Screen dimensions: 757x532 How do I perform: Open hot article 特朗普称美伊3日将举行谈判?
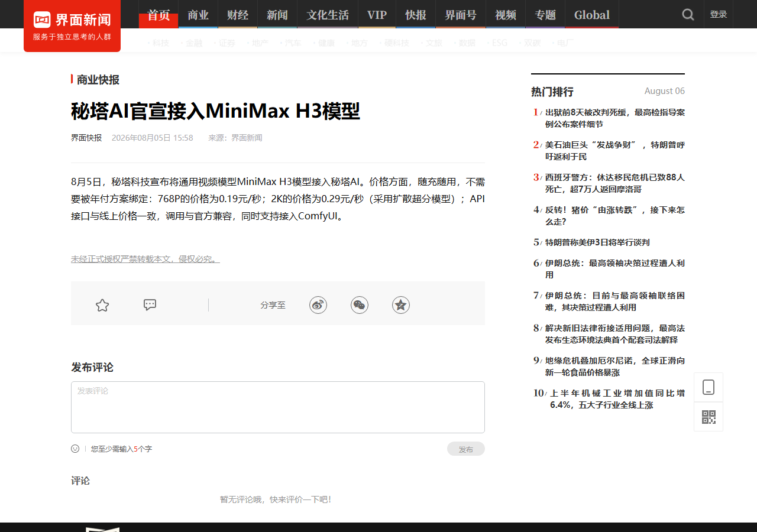click(x=597, y=242)
